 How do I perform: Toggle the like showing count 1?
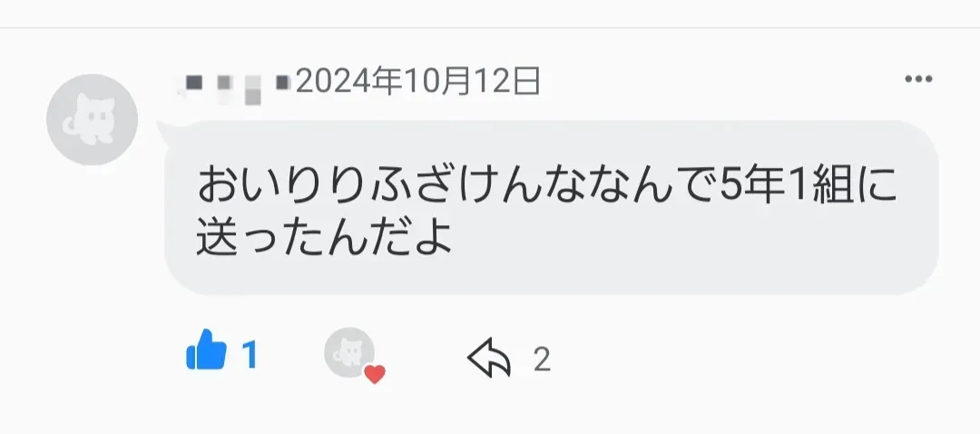[222, 351]
